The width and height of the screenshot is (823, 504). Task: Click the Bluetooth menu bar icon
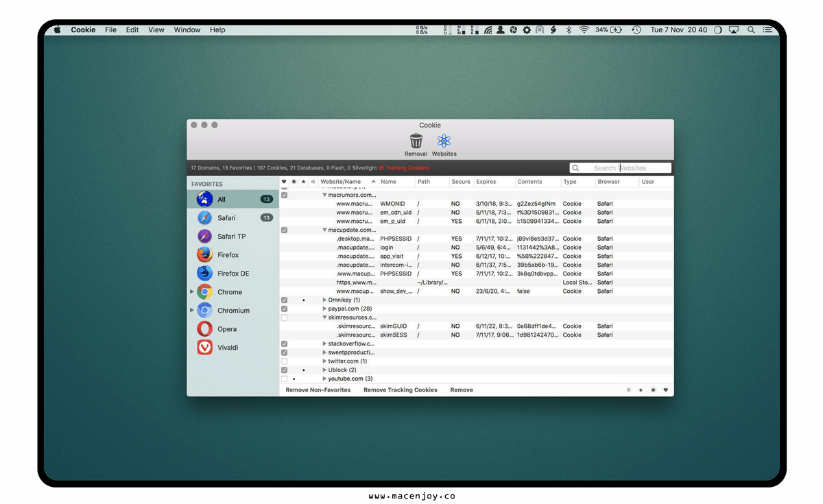pos(568,30)
